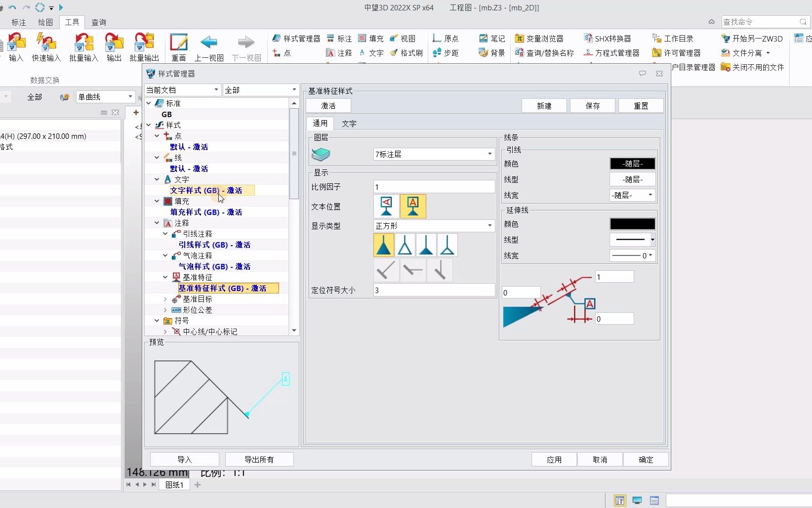The image size is (812, 508).
Task: Switch to the 文字 tab
Action: (x=349, y=124)
